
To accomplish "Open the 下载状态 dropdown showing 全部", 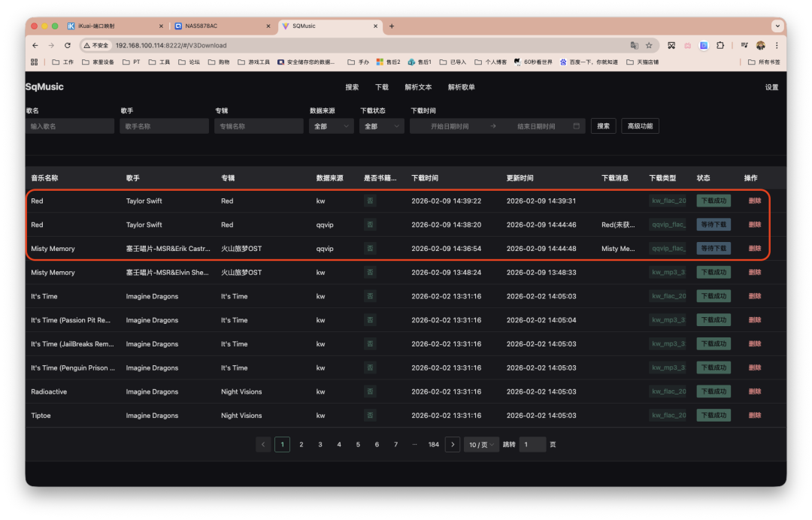I will click(380, 125).
